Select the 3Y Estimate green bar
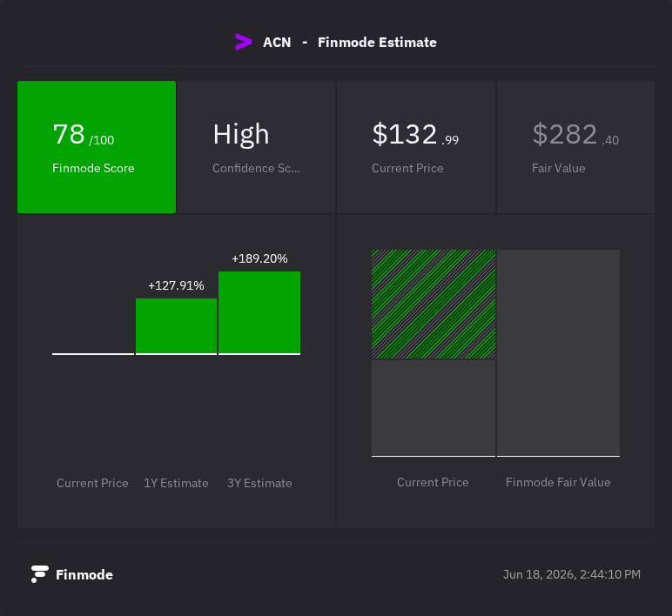Viewport: 672px width, 616px height. (x=259, y=312)
